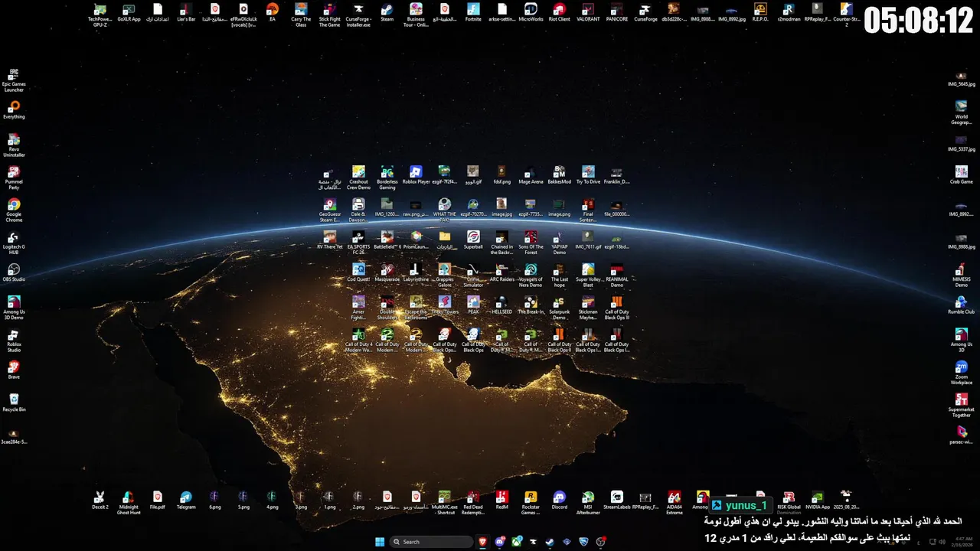Open Supermarket Together icon
This screenshot has height=551, width=980.
(x=961, y=406)
